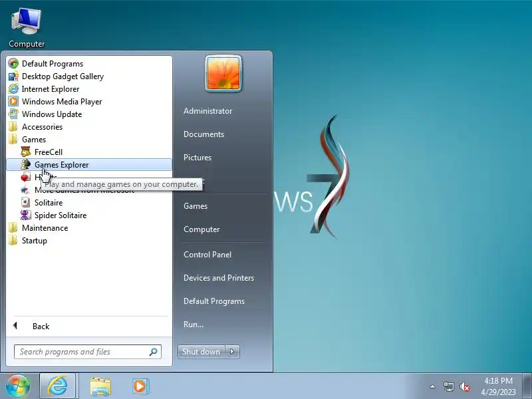
Task: Open Internet Explorer from the taskbar
Action: point(58,386)
